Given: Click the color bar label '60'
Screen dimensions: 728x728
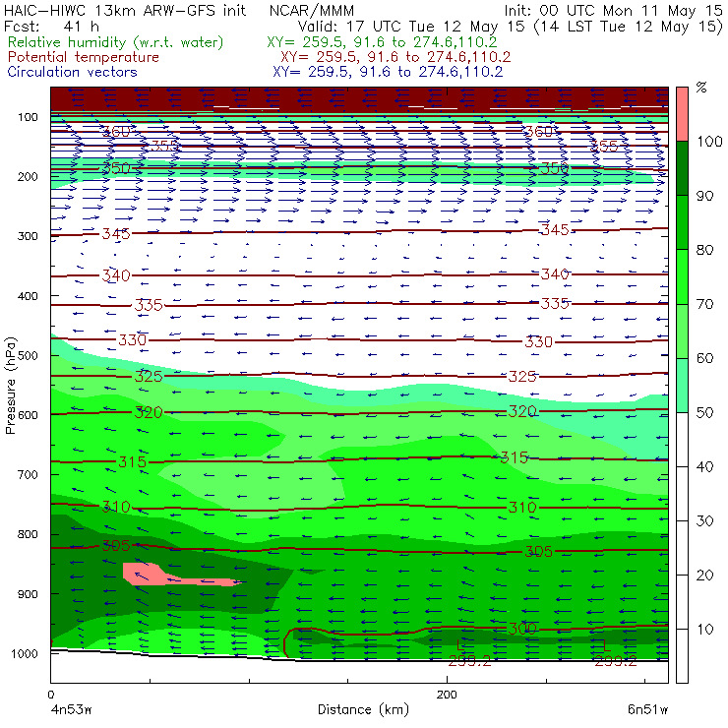Looking at the screenshot, I should [x=704, y=358].
